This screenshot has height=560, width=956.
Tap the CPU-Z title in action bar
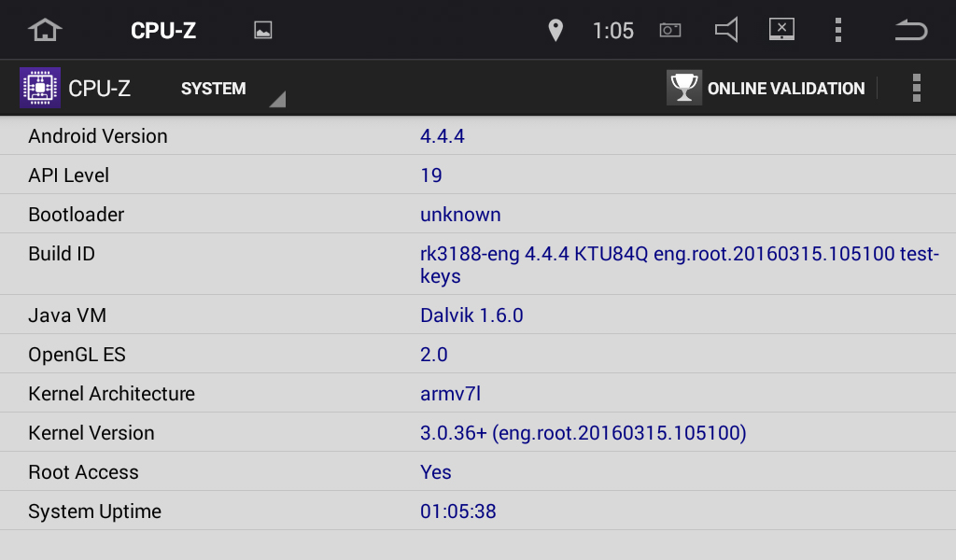click(x=99, y=89)
